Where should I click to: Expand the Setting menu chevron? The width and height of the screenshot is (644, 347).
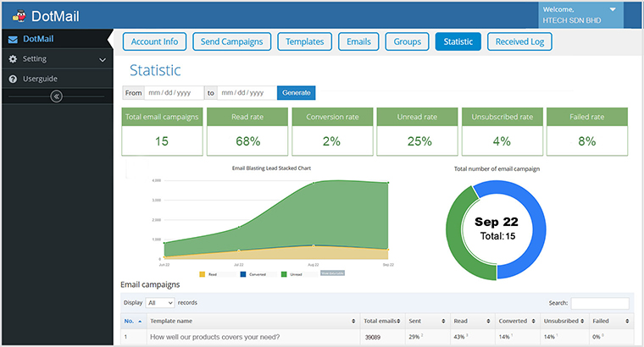[103, 59]
